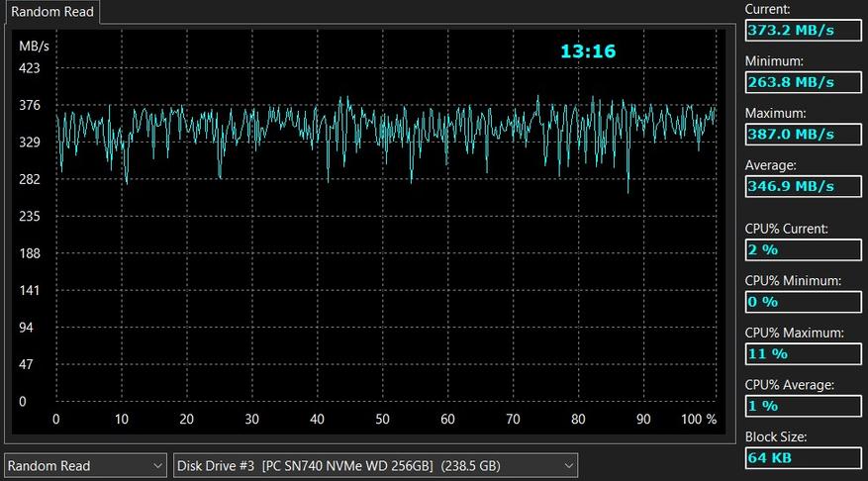
Task: Click the CPU% Current field showing 2 %
Action: [802, 249]
